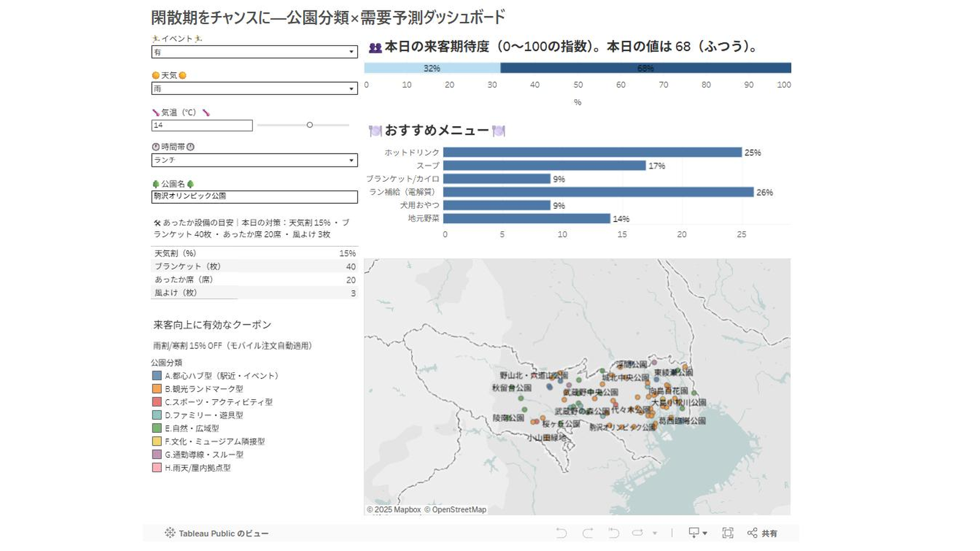Click the revert (元に戻す) icon
The width and height of the screenshot is (980, 551).
point(614,533)
